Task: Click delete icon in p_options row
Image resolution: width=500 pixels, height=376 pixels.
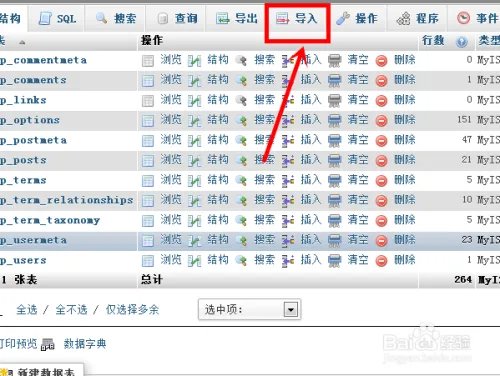Action: click(381, 121)
